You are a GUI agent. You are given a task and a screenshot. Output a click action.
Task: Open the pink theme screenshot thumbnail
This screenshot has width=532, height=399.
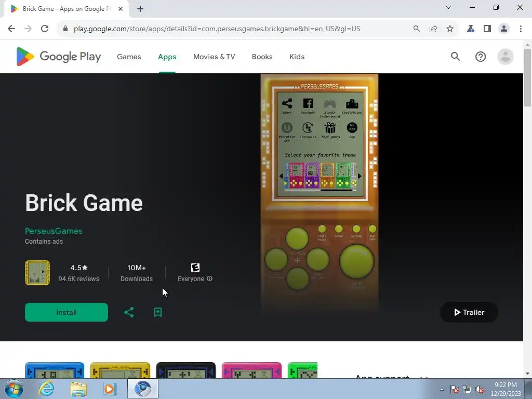(x=251, y=370)
